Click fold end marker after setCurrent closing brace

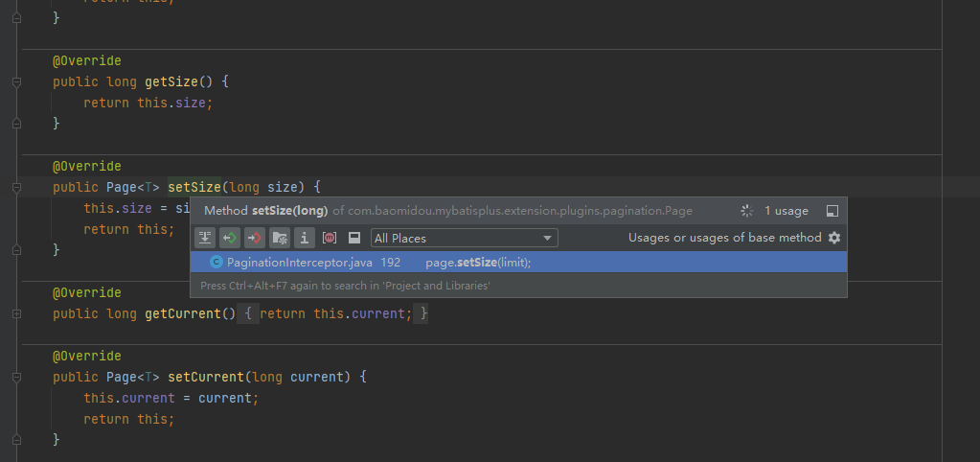(17, 440)
